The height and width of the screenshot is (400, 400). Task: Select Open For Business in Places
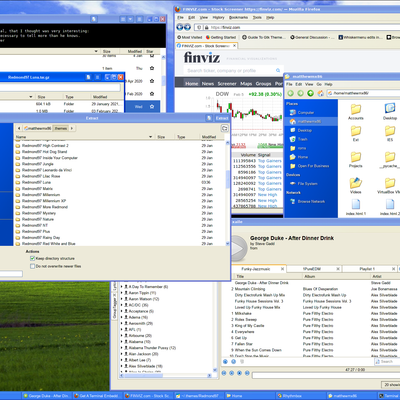pyautogui.click(x=309, y=166)
